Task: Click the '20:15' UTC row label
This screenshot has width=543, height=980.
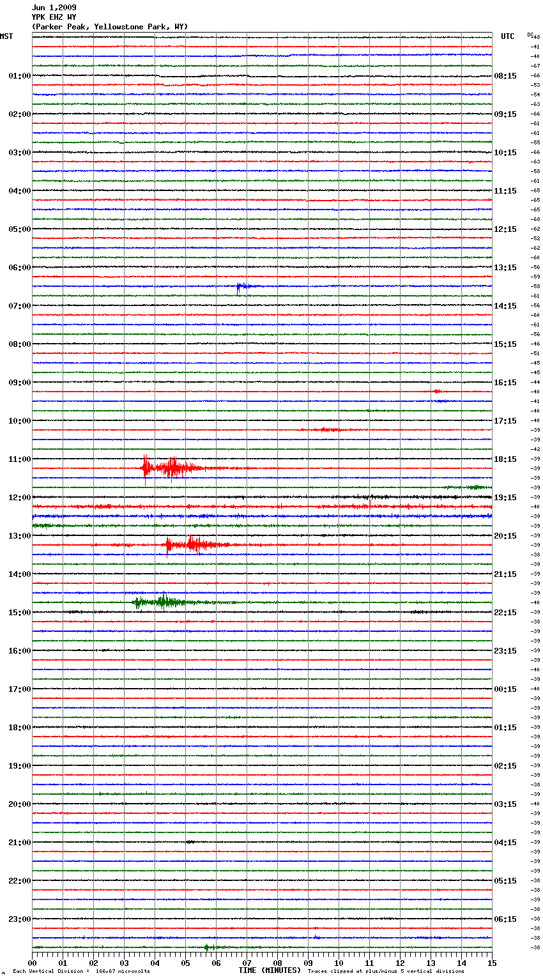Action: coord(505,536)
